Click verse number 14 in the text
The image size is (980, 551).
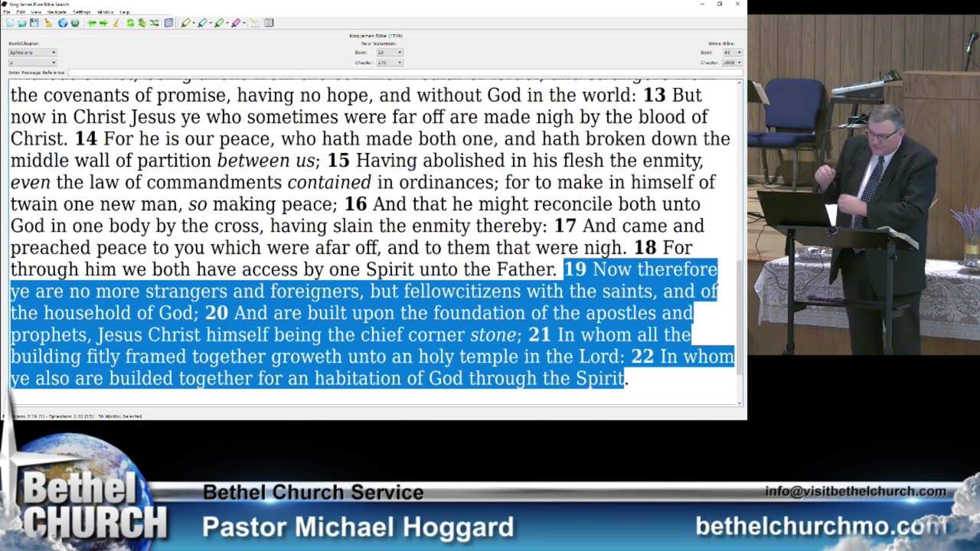point(86,139)
